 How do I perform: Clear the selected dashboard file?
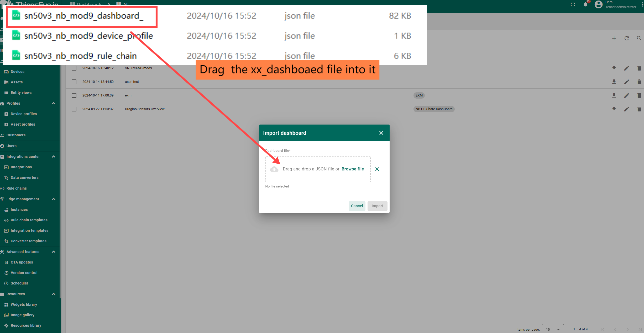tap(377, 169)
